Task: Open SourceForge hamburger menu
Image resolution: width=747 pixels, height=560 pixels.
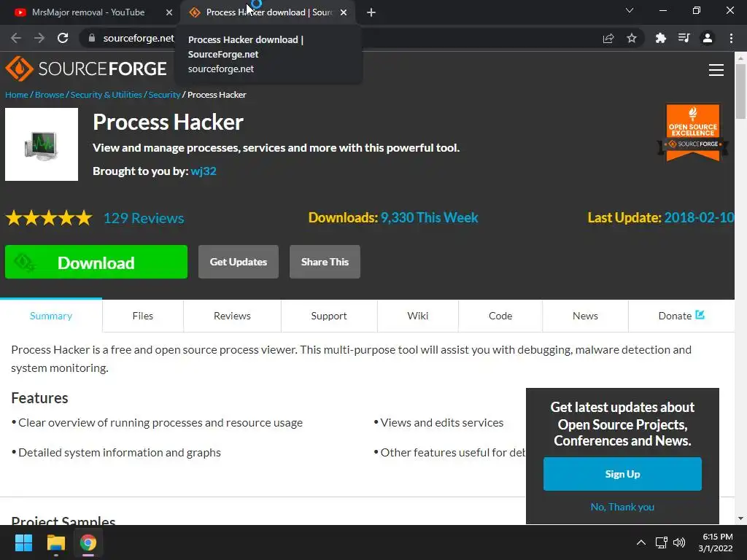Action: [x=716, y=70]
